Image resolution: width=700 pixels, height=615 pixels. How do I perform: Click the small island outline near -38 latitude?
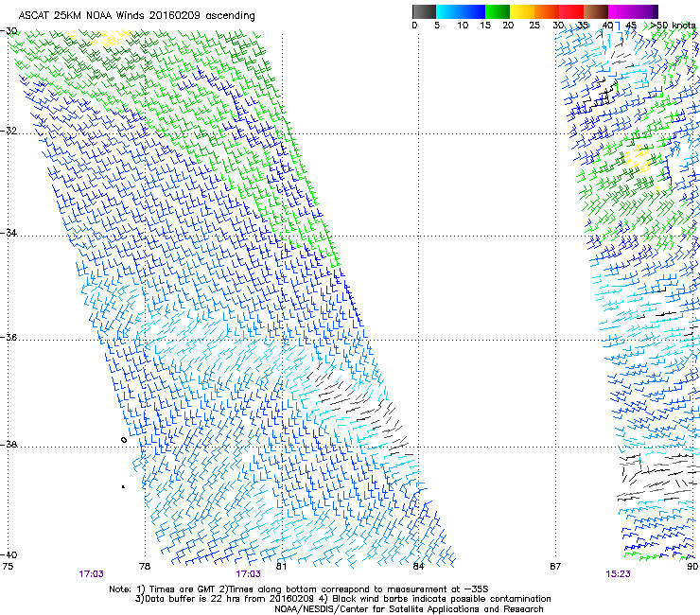(124, 440)
